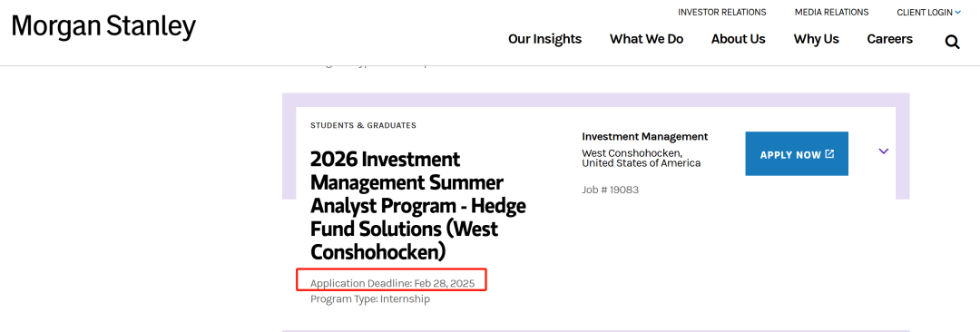Click the blue Apply Now button
The height and width of the screenshot is (332, 980).
(797, 154)
